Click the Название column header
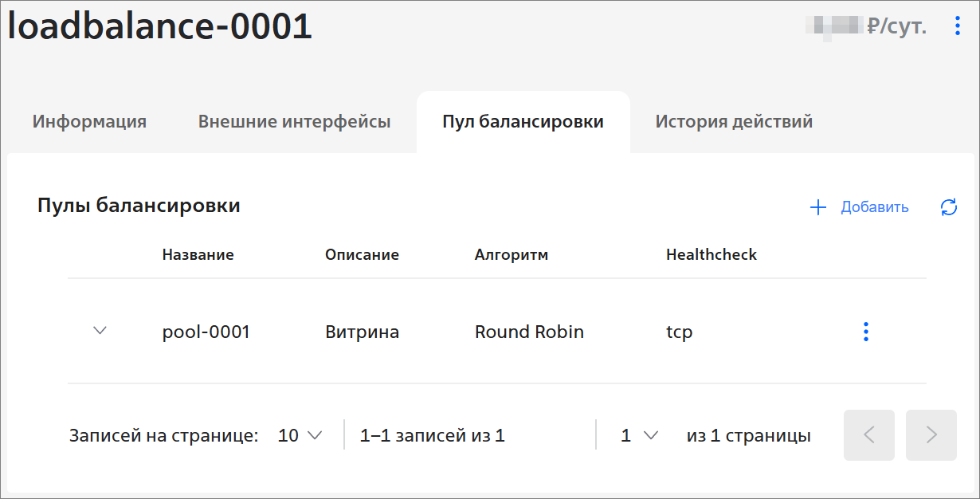The image size is (980, 499). [x=198, y=255]
